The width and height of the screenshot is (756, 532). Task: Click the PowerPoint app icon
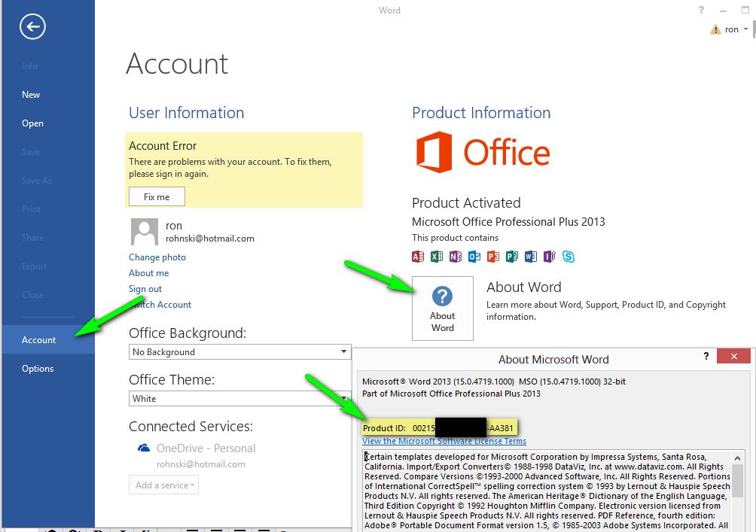[493, 257]
